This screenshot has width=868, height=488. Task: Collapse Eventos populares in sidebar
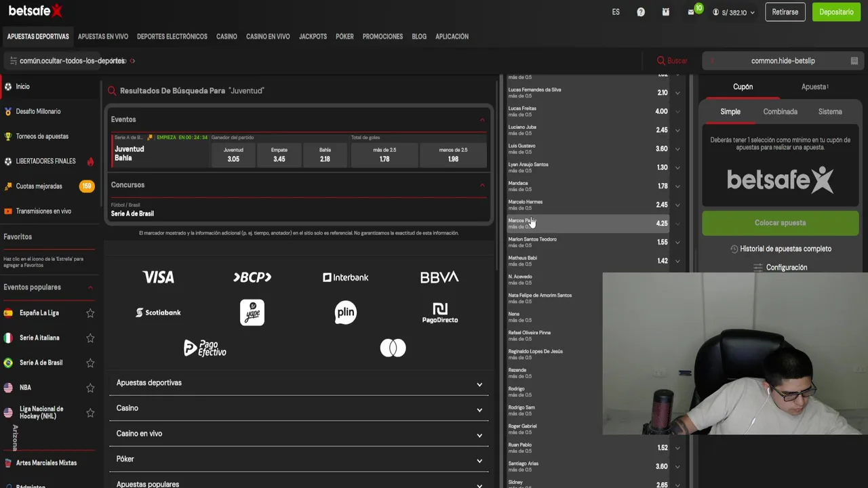(90, 287)
